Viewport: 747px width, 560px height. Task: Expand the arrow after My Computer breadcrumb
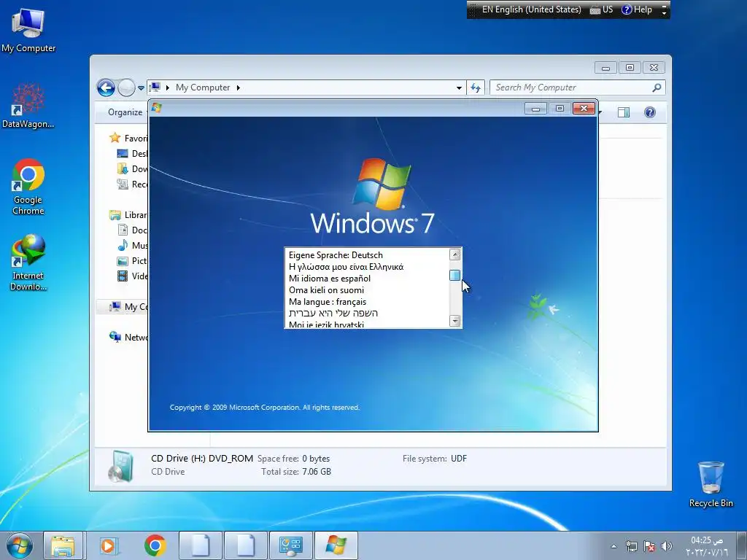point(239,87)
